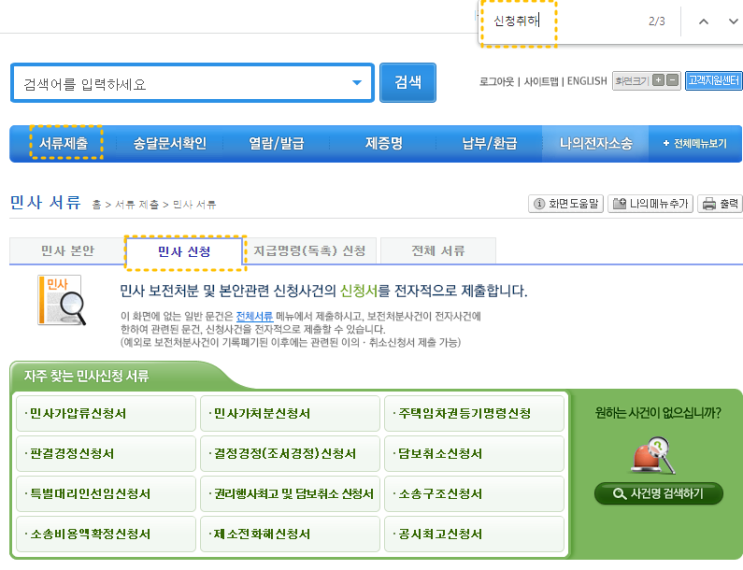The width and height of the screenshot is (743, 570).
Task: Open 고객지원센터 button
Action: (x=713, y=81)
